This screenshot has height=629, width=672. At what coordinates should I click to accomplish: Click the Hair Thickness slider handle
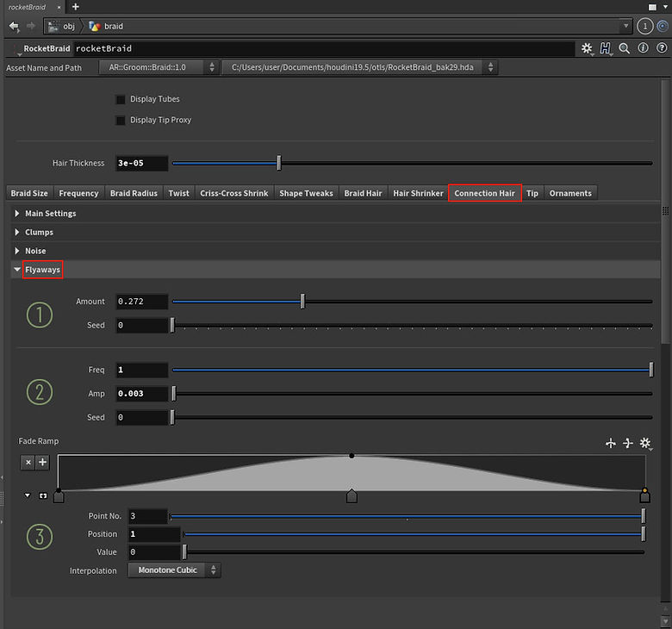279,164
